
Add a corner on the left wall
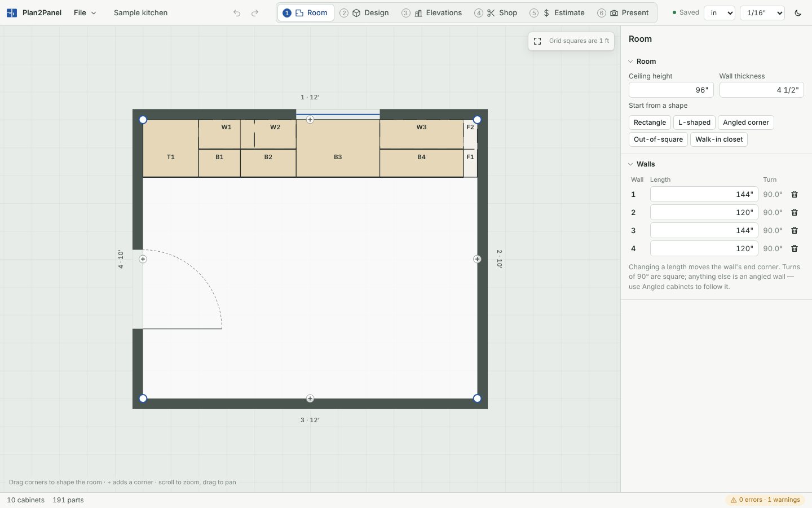coord(143,259)
